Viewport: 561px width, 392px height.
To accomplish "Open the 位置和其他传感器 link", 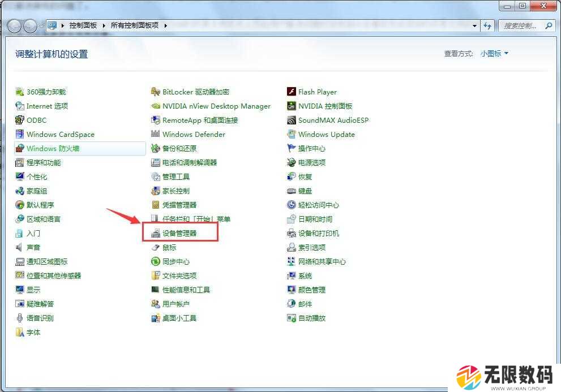I will 54,276.
